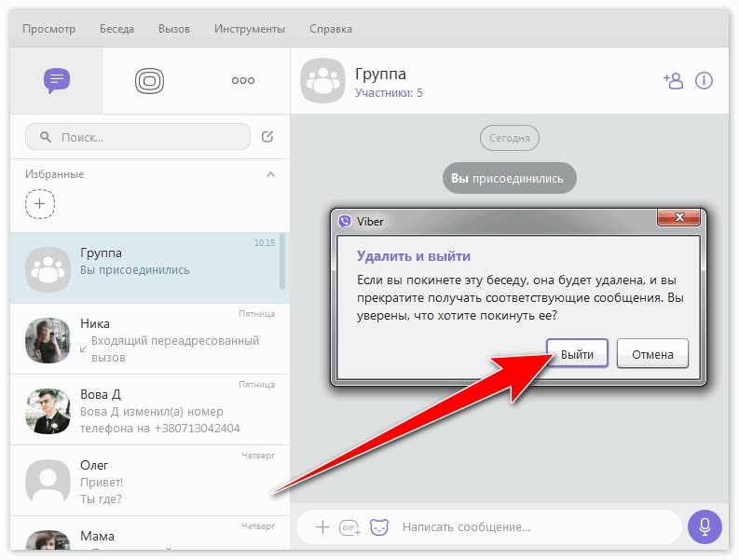Open the group info icon
This screenshot has height=560, width=739.
704,81
